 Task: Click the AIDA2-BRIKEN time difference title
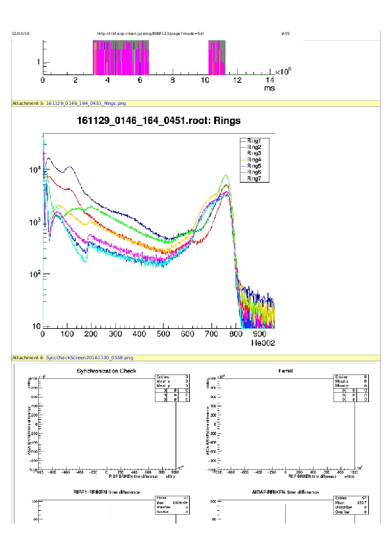(285, 492)
